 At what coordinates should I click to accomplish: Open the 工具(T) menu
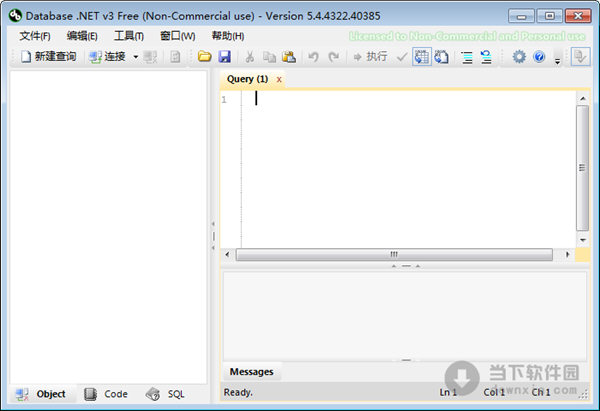click(129, 36)
